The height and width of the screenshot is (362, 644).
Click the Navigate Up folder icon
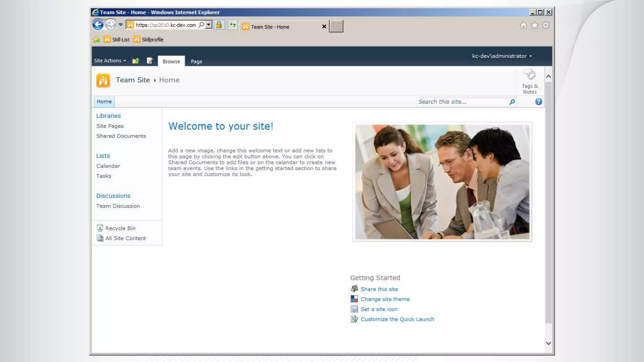point(136,61)
